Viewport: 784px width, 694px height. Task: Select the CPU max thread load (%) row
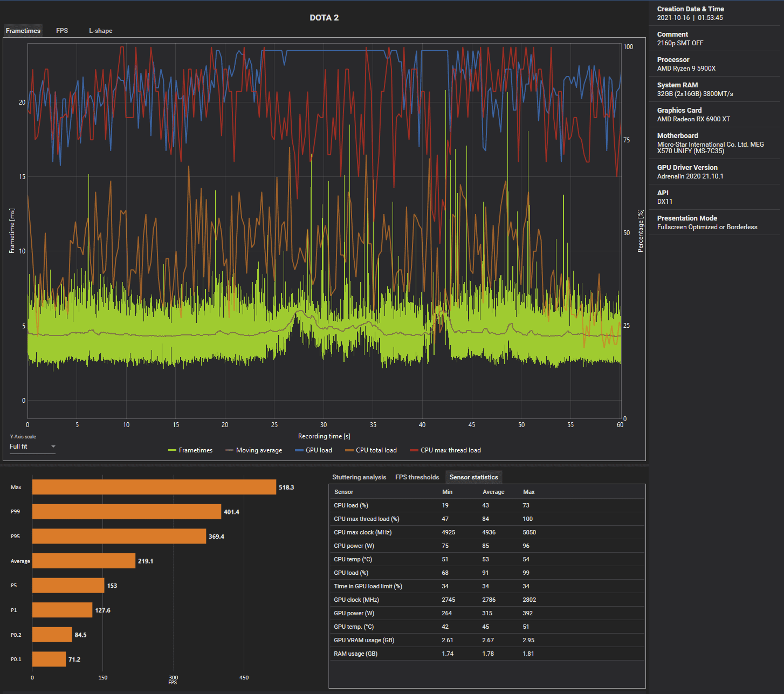487,519
